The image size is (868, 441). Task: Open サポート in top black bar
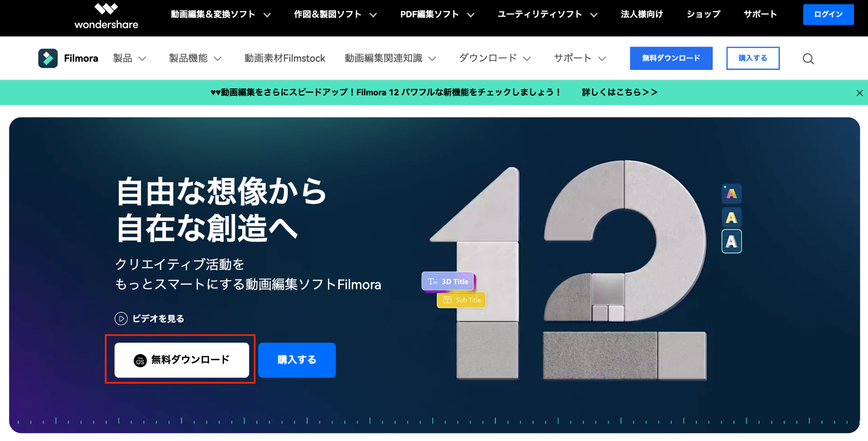click(x=760, y=14)
